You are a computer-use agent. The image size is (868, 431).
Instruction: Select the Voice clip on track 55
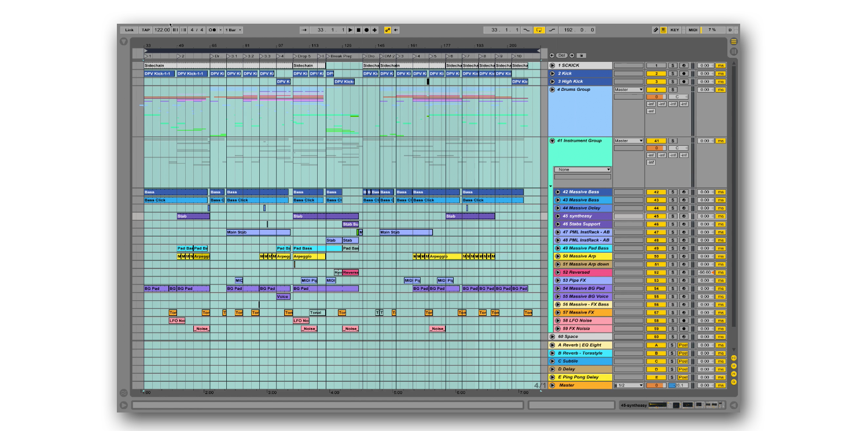point(283,297)
